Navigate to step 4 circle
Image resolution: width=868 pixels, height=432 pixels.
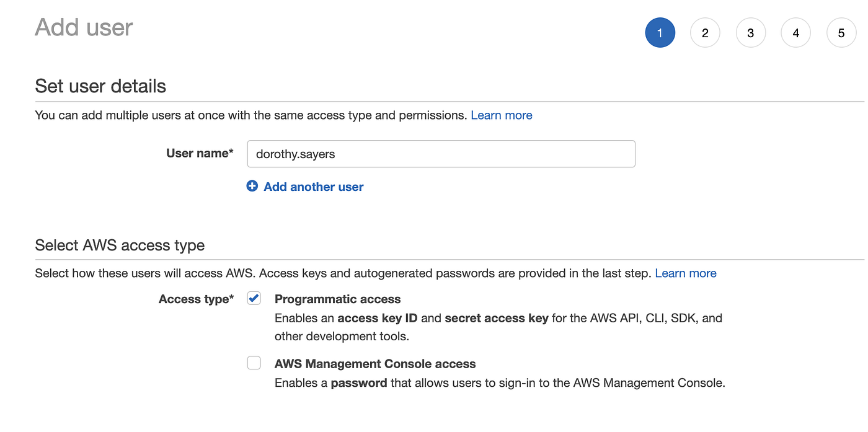(x=795, y=32)
